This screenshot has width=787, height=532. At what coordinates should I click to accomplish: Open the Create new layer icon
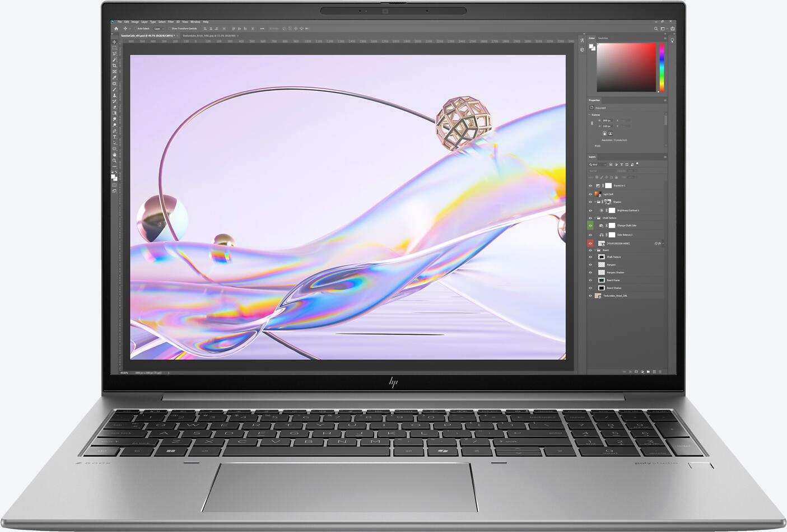[x=654, y=372]
